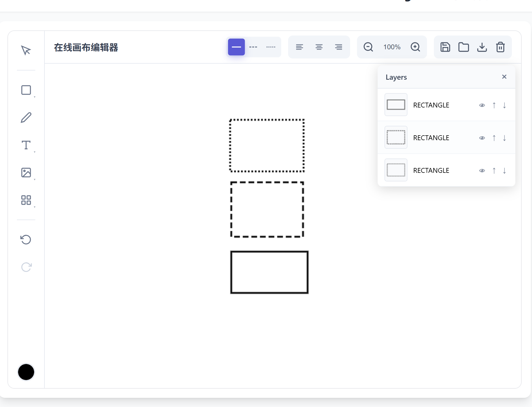Viewport: 532px width, 407px height.
Task: Click the dashed rectangle on canvas
Action: coord(267,210)
